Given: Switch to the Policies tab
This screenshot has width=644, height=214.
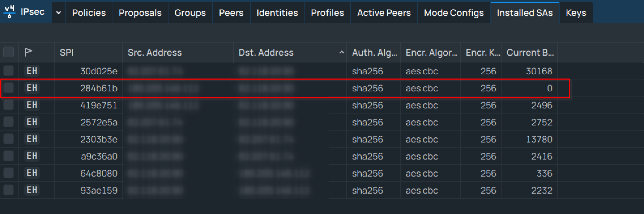Looking at the screenshot, I should point(89,13).
